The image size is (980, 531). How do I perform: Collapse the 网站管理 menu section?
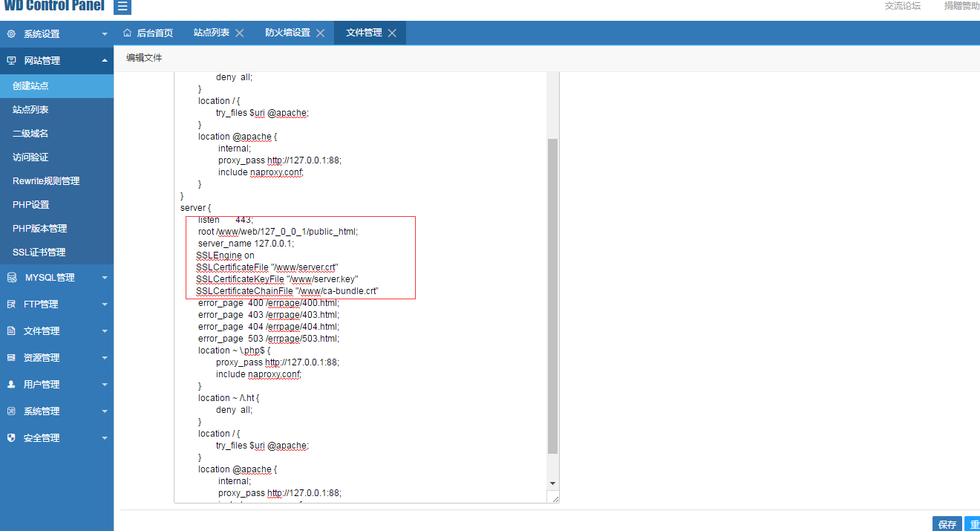pos(104,61)
